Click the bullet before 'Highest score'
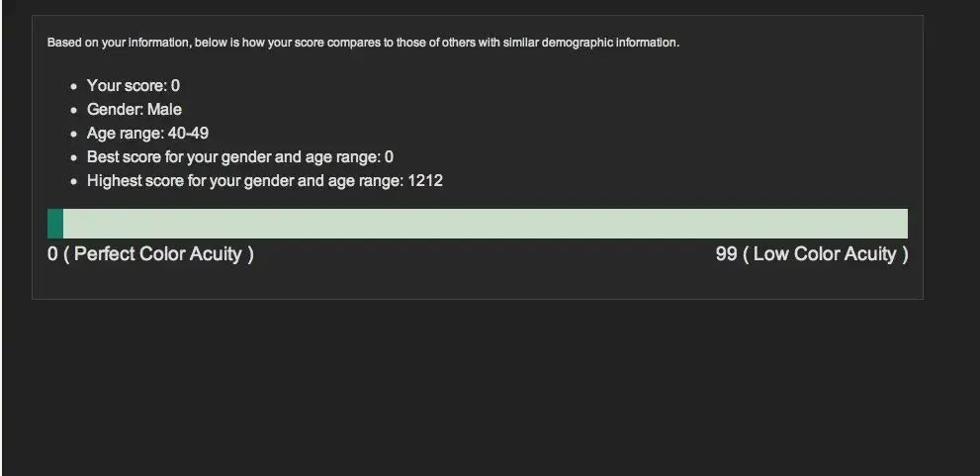This screenshot has height=476, width=980. click(x=74, y=181)
